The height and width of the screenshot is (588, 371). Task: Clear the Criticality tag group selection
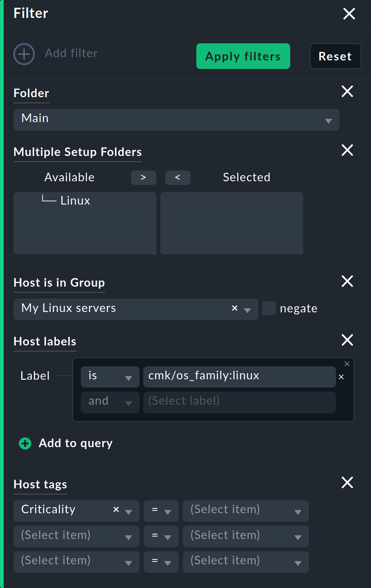pyautogui.click(x=116, y=509)
